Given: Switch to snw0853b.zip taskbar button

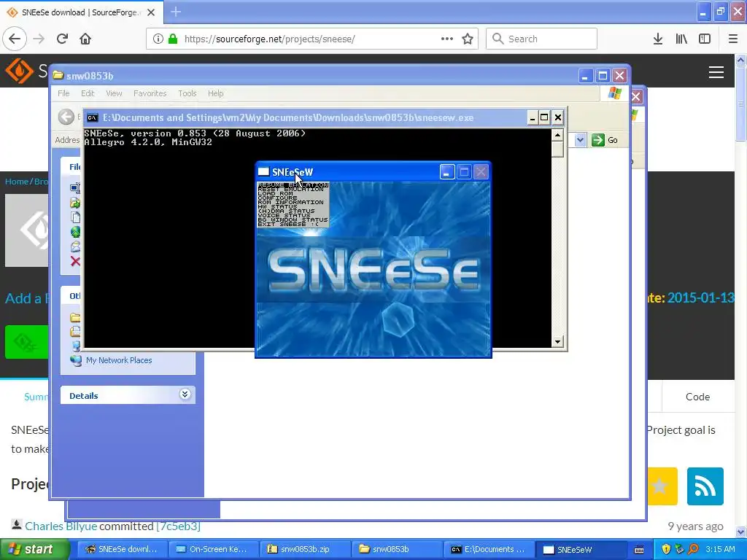Looking at the screenshot, I should [x=305, y=550].
